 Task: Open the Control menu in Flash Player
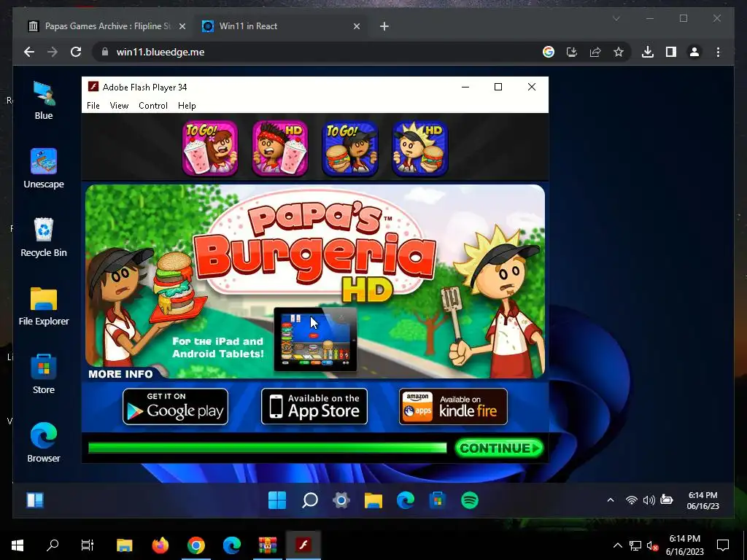click(x=153, y=106)
